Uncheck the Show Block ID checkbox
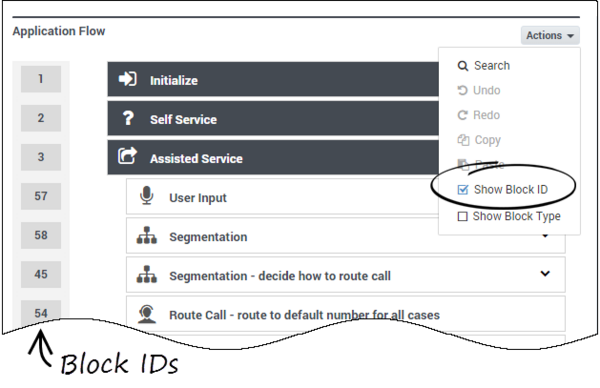Image resolution: width=600 pixels, height=388 pixels. point(463,189)
